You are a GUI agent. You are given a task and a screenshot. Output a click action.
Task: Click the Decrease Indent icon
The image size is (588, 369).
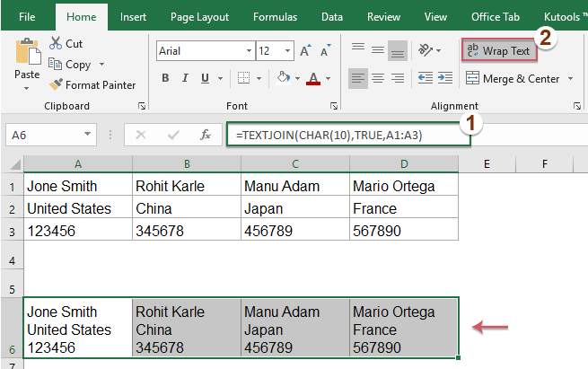tap(426, 78)
